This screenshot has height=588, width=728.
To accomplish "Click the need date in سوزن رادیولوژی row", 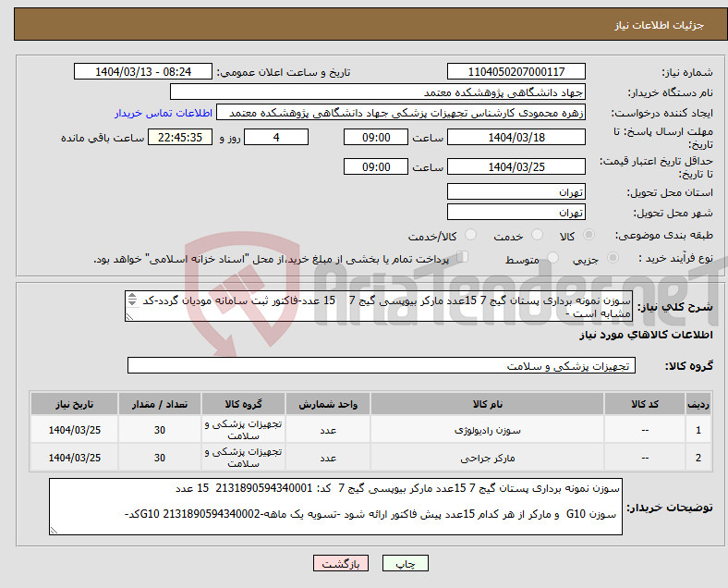I will [x=74, y=430].
